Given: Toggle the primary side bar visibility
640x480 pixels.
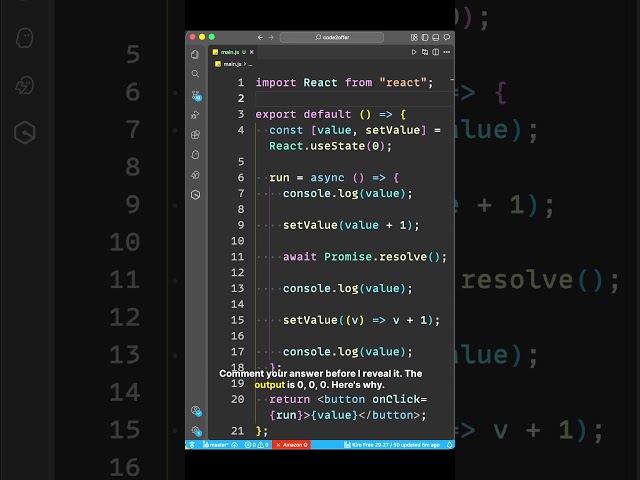Looking at the screenshot, I should coord(425,37).
